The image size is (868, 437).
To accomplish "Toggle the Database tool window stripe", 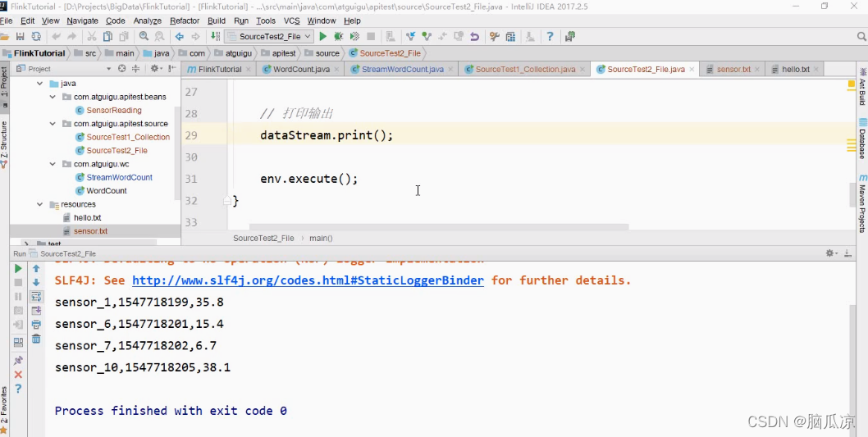I will pyautogui.click(x=862, y=139).
